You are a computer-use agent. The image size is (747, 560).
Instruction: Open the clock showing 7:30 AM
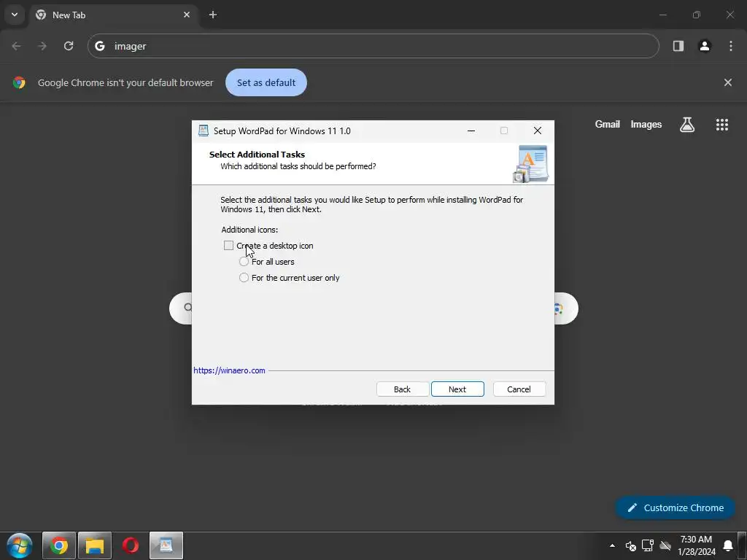click(697, 545)
